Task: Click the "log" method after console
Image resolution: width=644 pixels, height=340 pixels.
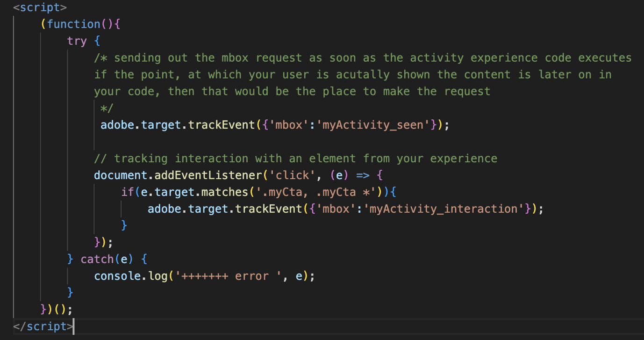Action: [158, 276]
